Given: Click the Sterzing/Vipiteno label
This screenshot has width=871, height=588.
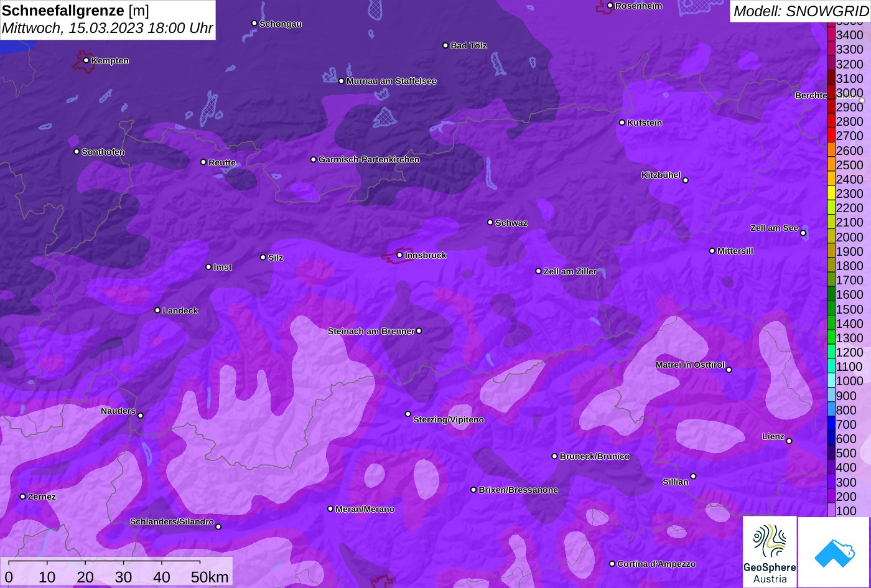Looking at the screenshot, I should [449, 420].
